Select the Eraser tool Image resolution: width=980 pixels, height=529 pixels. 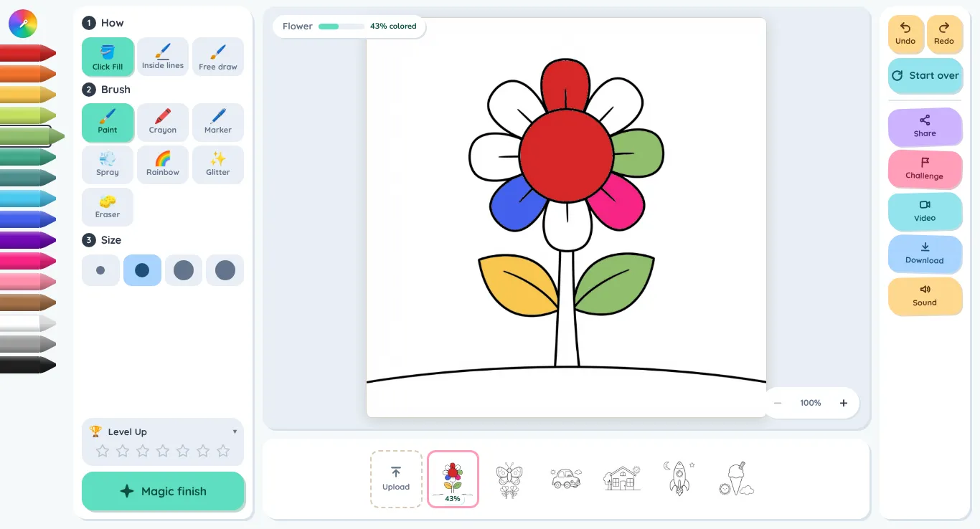108,207
